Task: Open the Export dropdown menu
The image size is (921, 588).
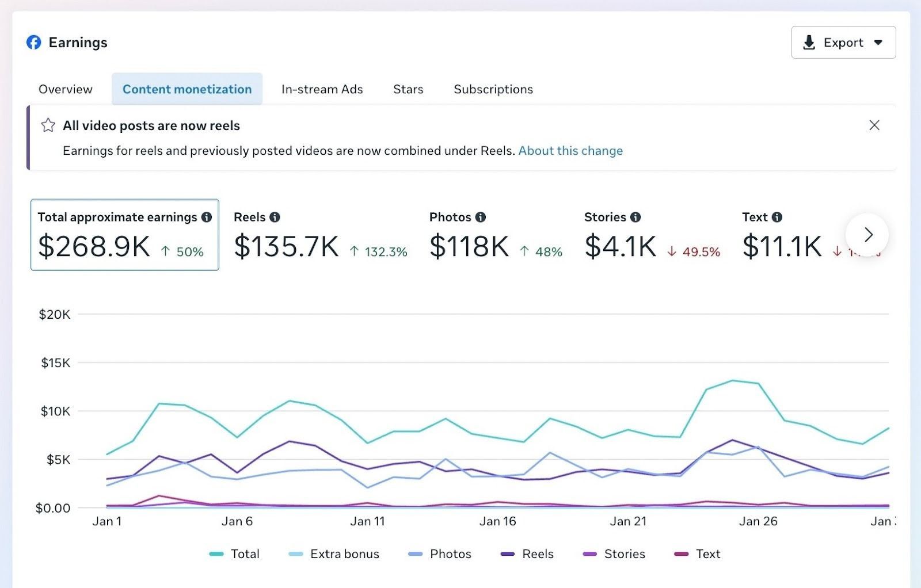Action: pos(843,43)
